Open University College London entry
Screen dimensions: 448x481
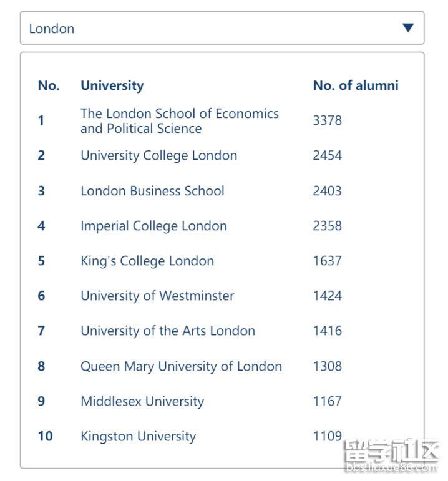(x=158, y=156)
